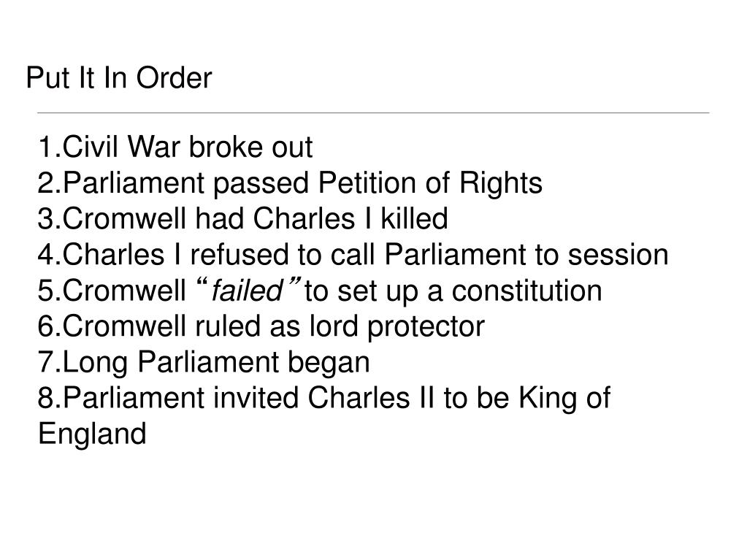Click the line about Charles I refusing Parliament
Viewport: 747px width, 560px height.
click(x=353, y=255)
